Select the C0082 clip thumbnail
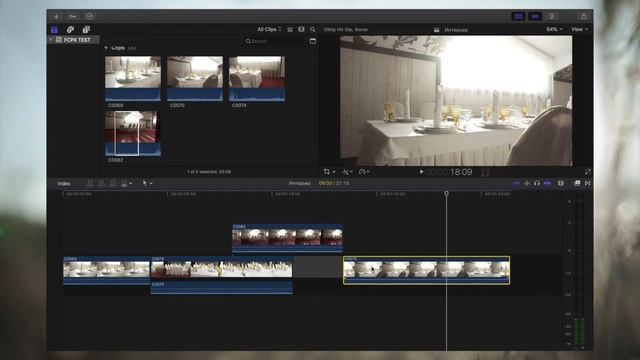This screenshot has width=640, height=360. 133,133
